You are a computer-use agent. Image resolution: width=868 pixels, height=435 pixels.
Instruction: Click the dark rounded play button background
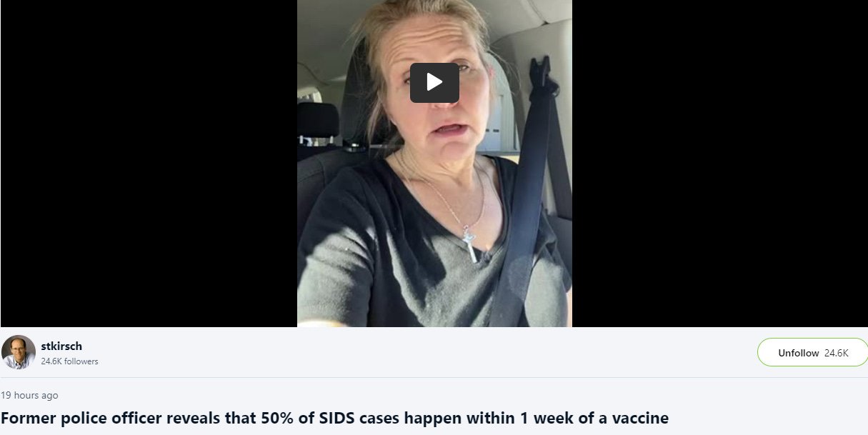click(434, 83)
